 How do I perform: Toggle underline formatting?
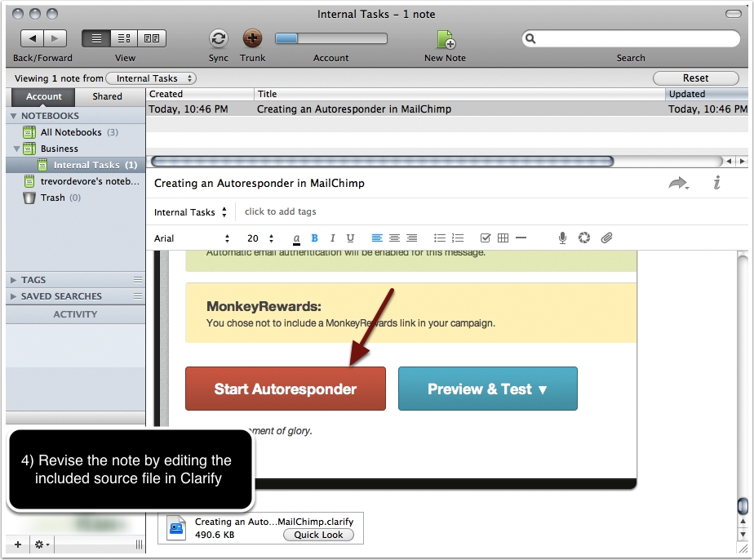pyautogui.click(x=350, y=238)
